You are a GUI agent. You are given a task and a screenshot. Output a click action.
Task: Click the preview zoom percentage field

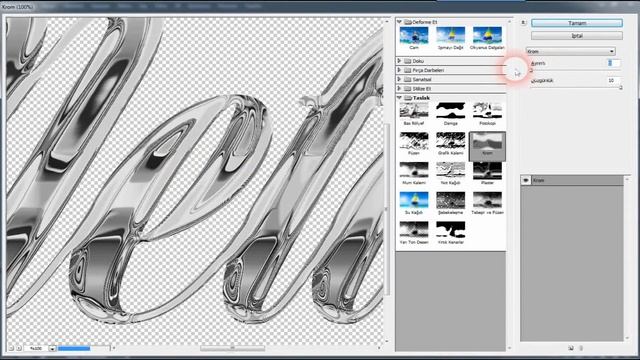coord(36,348)
